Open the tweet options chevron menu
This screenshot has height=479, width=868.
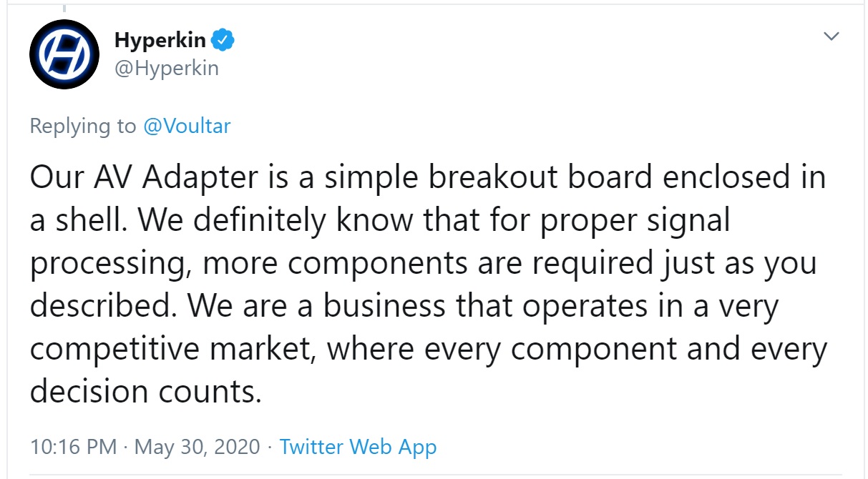coord(831,36)
